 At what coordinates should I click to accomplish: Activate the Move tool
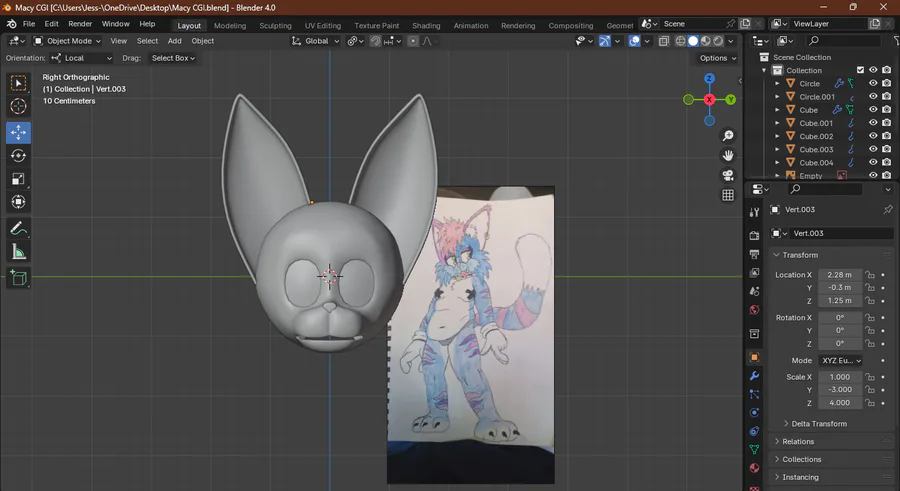[x=18, y=132]
